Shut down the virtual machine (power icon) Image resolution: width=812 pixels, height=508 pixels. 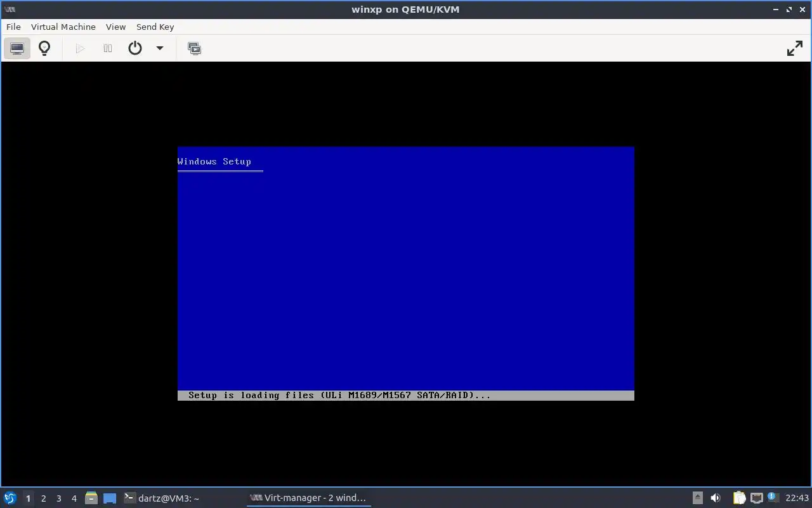coord(135,48)
